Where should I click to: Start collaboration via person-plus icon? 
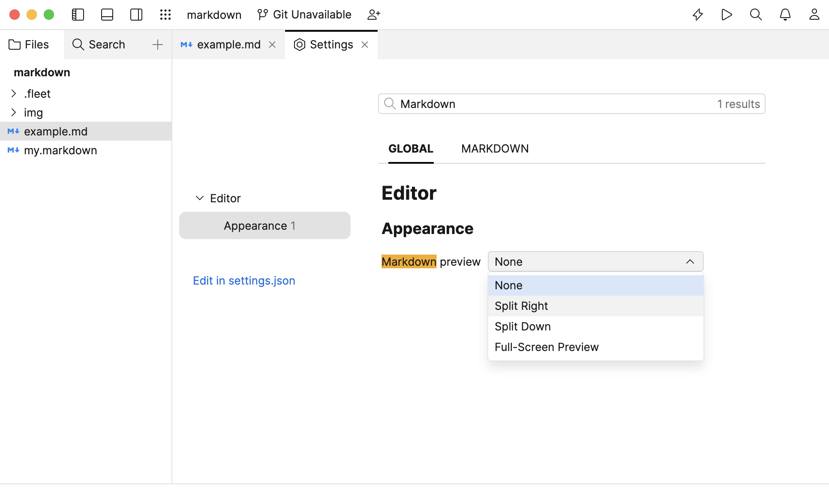[x=374, y=14]
